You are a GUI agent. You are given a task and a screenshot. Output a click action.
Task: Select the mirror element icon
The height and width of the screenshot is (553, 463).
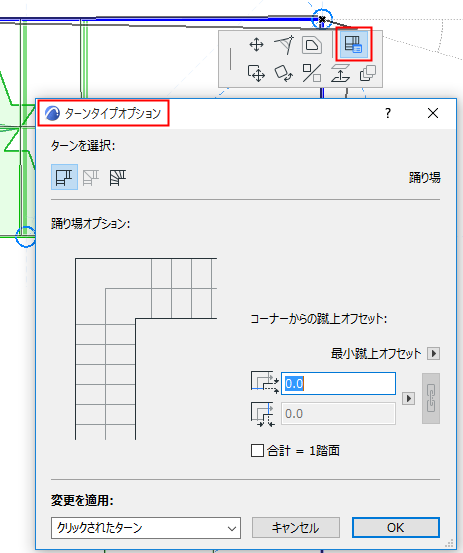[312, 73]
